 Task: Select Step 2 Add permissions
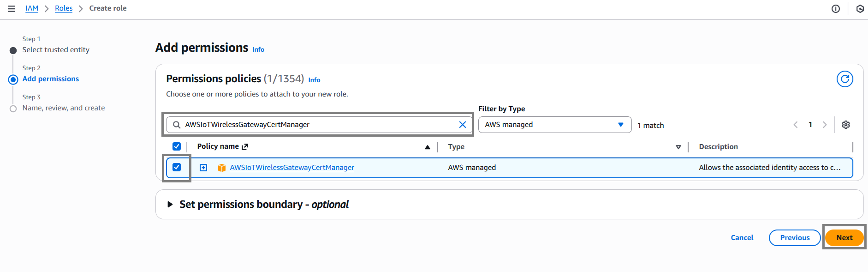point(51,79)
